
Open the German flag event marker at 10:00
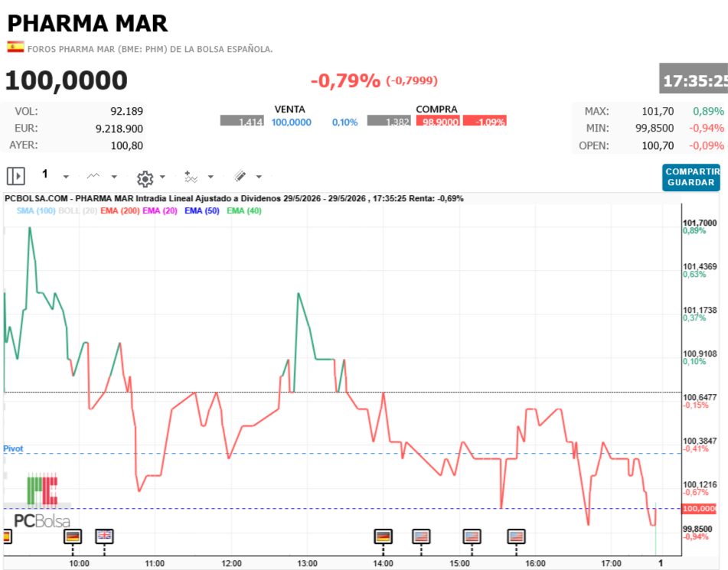[73, 536]
